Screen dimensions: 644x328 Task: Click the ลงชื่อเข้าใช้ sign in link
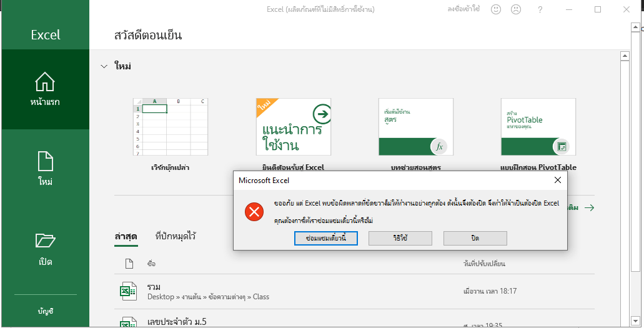click(463, 9)
